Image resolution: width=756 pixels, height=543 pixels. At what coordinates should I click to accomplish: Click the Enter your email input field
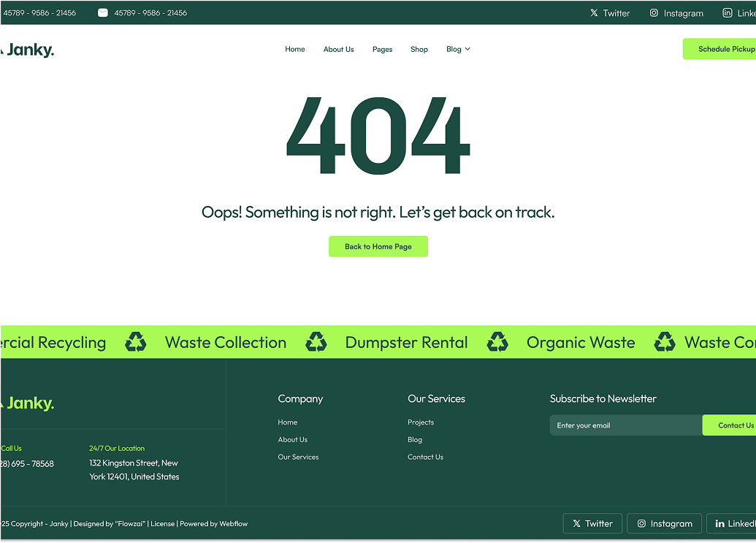(x=625, y=425)
